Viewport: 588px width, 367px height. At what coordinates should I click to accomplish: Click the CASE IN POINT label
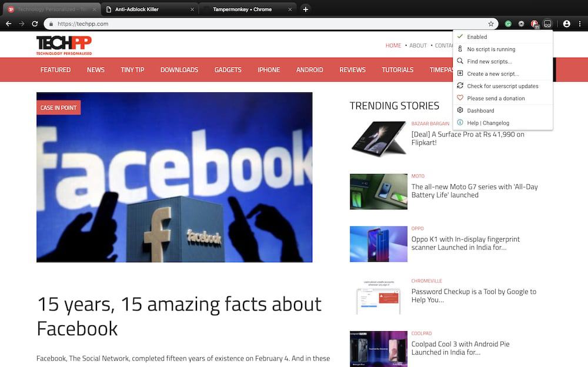coord(58,108)
